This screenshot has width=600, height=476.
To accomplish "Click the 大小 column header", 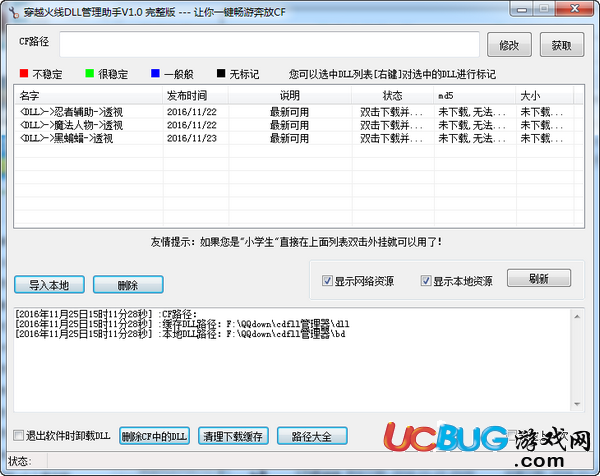I will click(x=545, y=95).
